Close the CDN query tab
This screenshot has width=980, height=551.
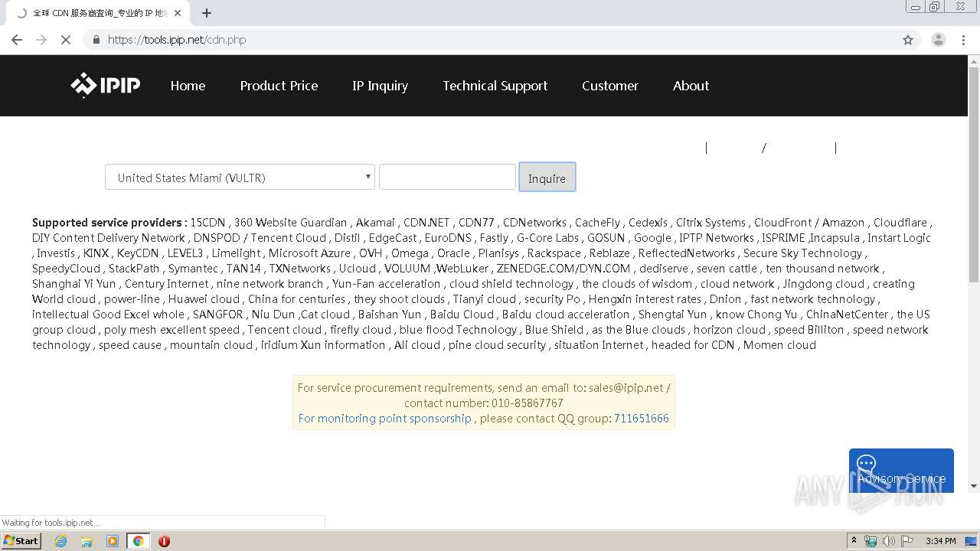(178, 13)
